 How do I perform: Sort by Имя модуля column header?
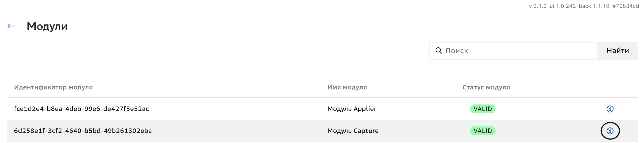coord(347,87)
